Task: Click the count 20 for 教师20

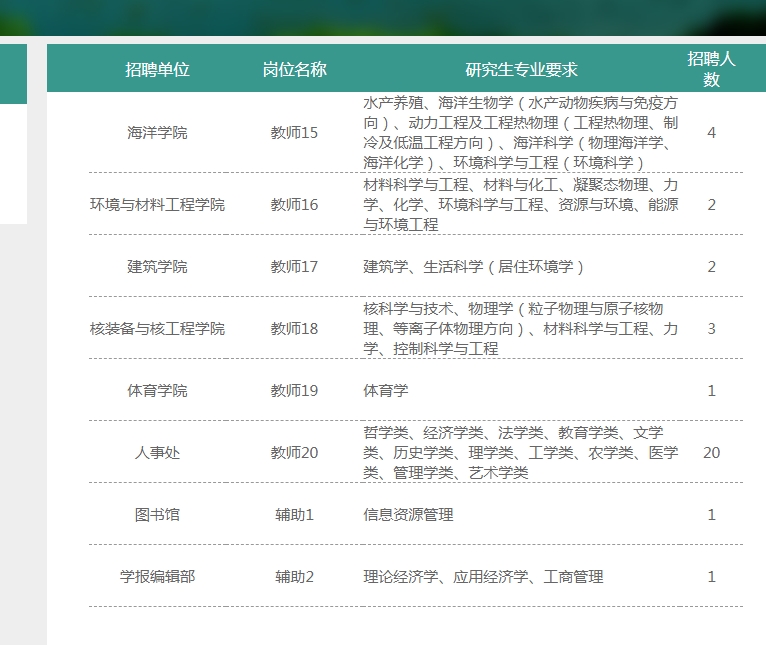Action: point(711,452)
